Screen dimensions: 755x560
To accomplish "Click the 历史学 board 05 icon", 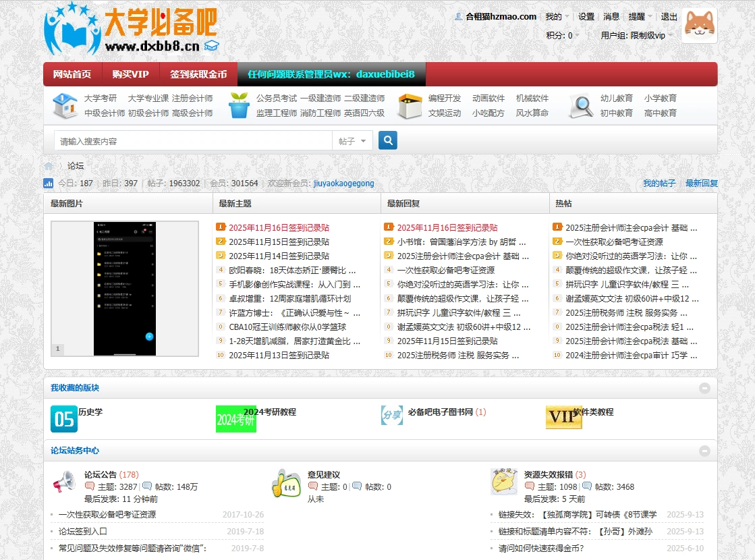I will (64, 418).
